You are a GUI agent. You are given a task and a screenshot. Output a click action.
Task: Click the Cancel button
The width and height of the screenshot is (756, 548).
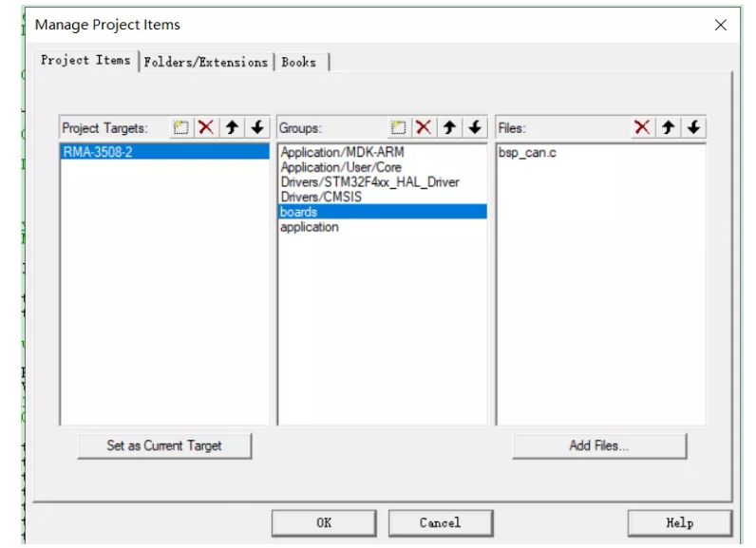tap(441, 523)
